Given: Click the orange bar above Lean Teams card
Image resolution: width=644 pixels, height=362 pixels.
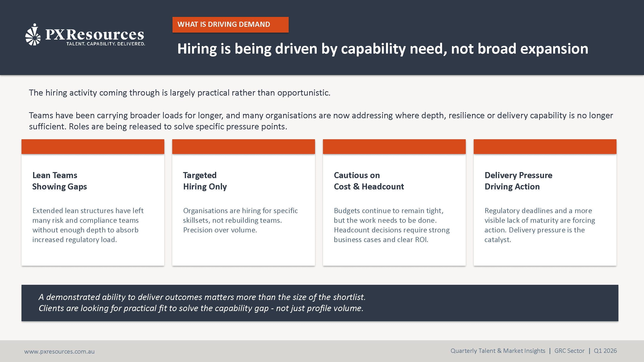Looking at the screenshot, I should point(93,146).
